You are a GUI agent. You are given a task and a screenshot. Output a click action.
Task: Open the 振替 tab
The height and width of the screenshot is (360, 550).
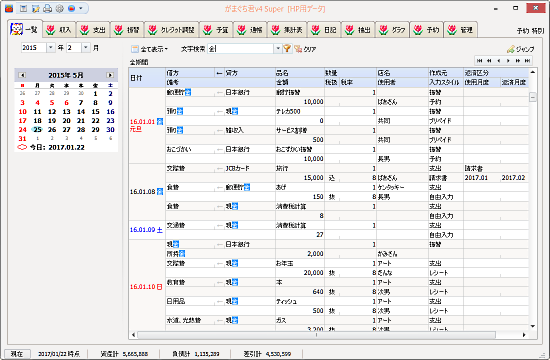[127, 30]
